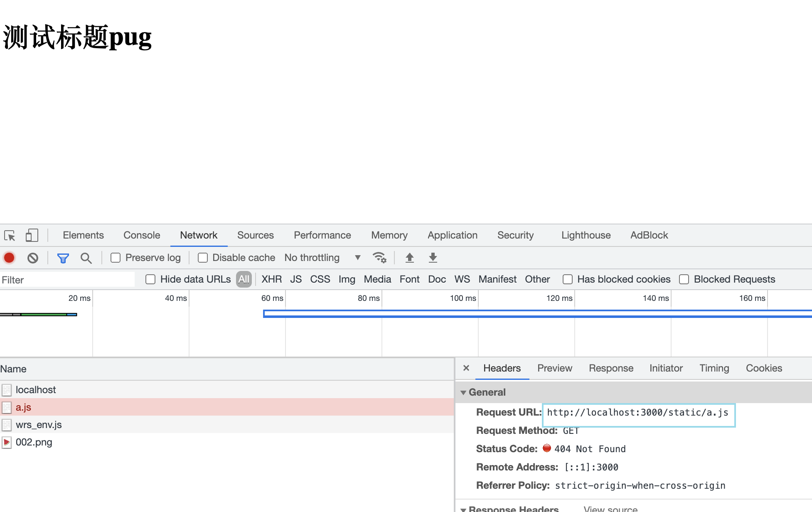Click the 404 Not Found status text
The height and width of the screenshot is (512, 812).
point(590,449)
